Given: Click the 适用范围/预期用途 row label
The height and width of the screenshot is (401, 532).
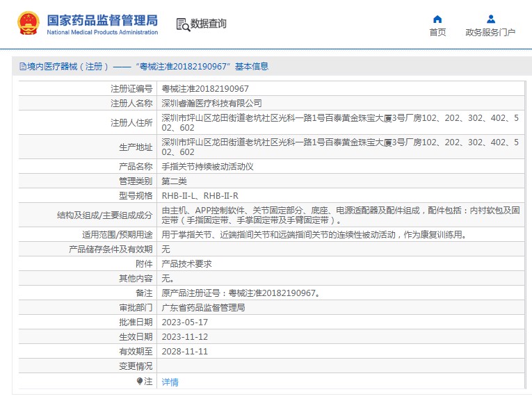Looking at the screenshot, I should 117,235.
